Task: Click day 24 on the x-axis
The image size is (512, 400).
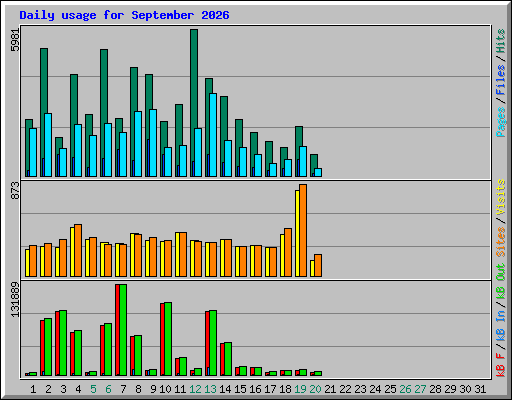Action: (375, 389)
